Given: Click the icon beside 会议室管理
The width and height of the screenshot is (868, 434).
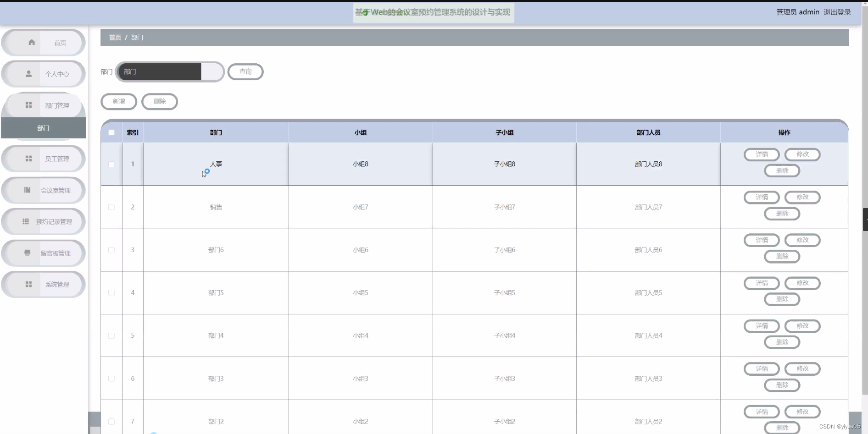Looking at the screenshot, I should pos(27,190).
